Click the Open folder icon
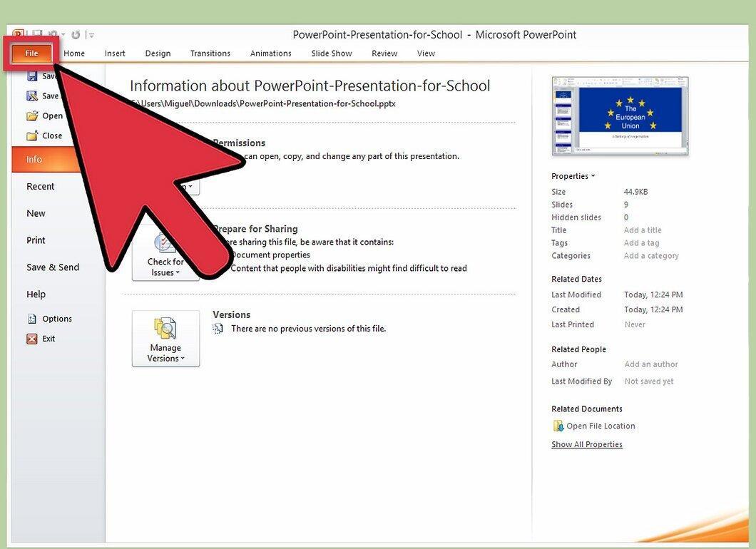Screen dimensions: 756x549 32,116
